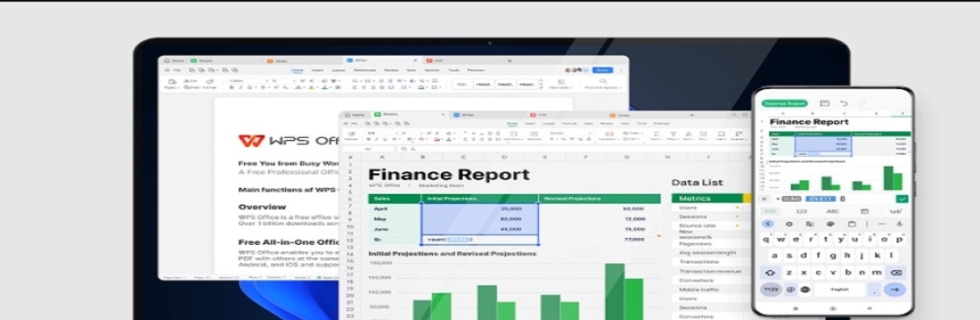The image size is (980, 320).
Task: Click the blue Share button in Writer
Action: [x=603, y=70]
